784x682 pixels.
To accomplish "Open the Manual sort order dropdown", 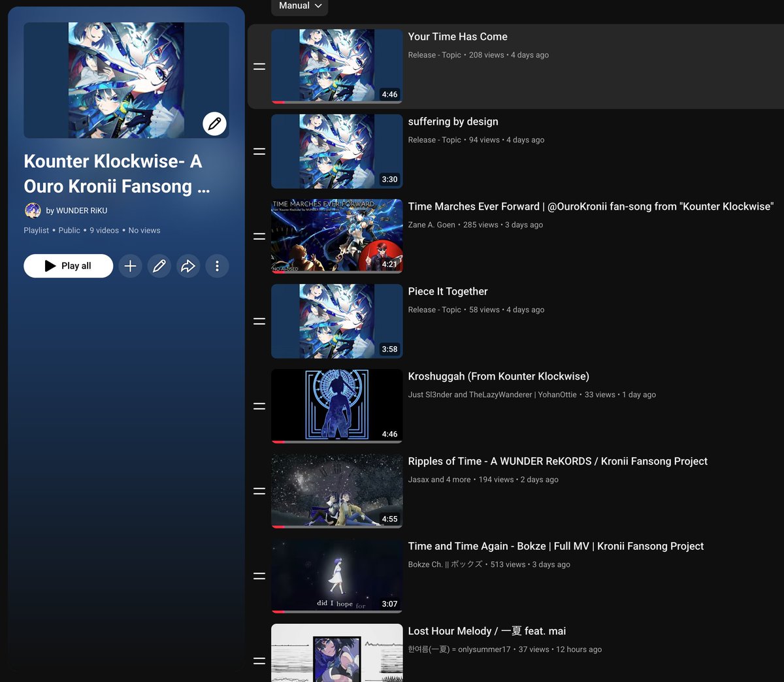I will pyautogui.click(x=300, y=6).
